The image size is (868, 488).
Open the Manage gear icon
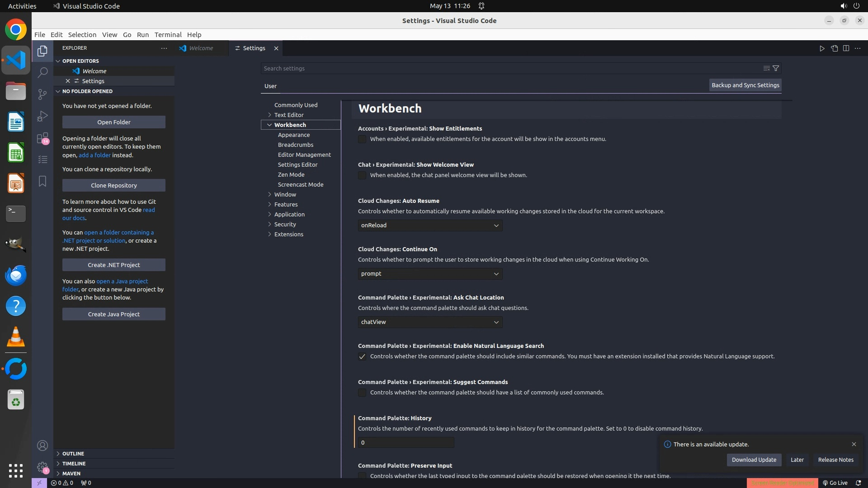click(42, 467)
